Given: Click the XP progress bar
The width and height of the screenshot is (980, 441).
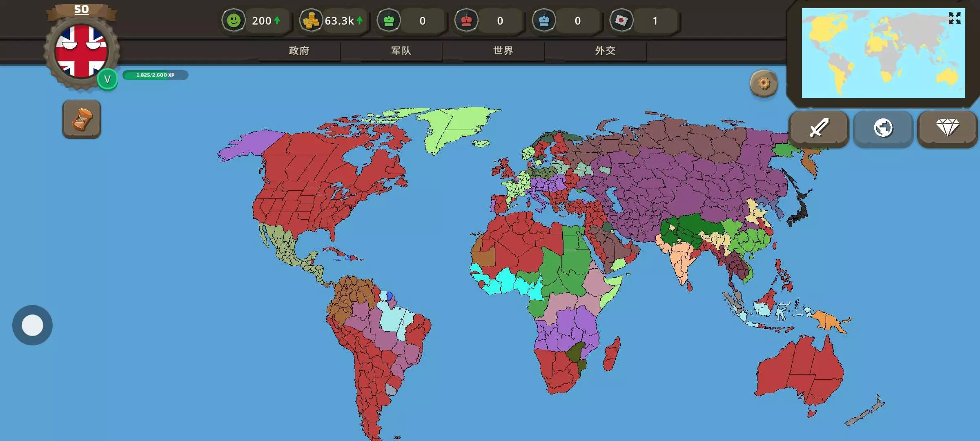Looking at the screenshot, I should coord(155,75).
